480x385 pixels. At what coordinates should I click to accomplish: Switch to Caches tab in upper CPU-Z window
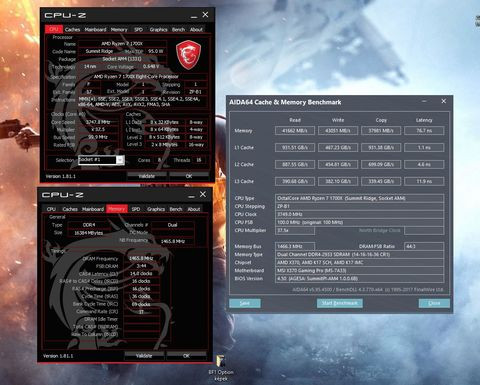tap(72, 29)
